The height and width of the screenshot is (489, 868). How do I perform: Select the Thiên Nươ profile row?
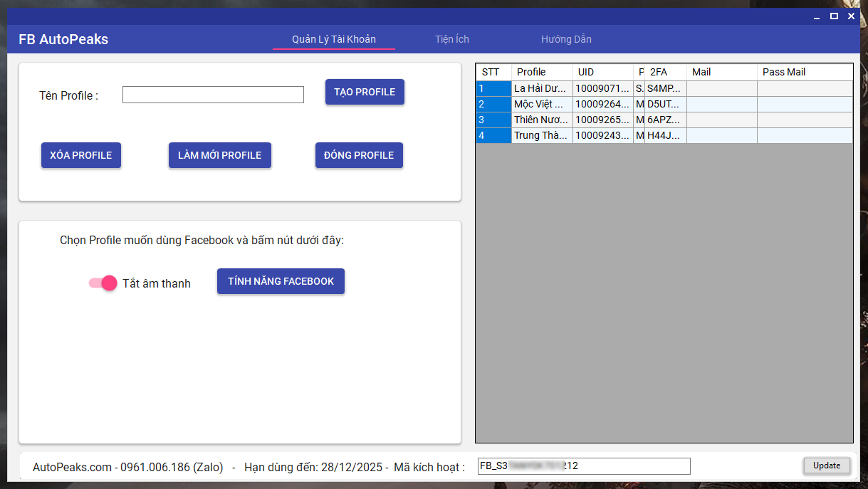click(x=540, y=120)
